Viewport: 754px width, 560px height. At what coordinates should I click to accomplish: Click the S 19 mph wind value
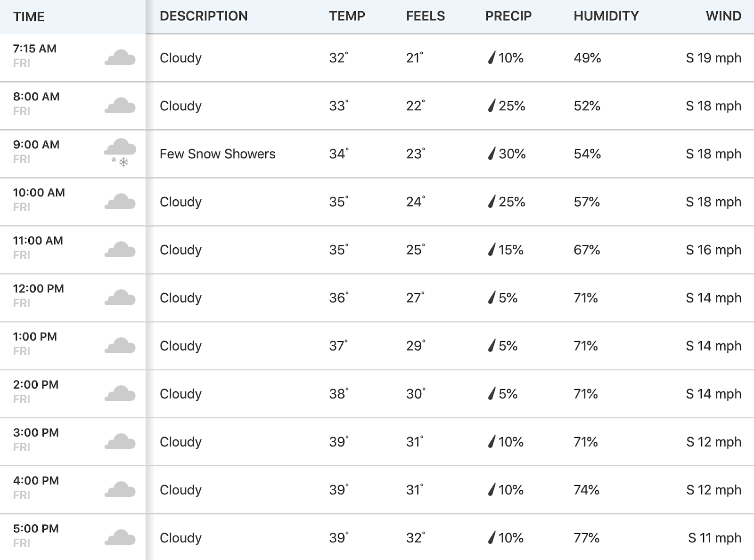coord(713,58)
